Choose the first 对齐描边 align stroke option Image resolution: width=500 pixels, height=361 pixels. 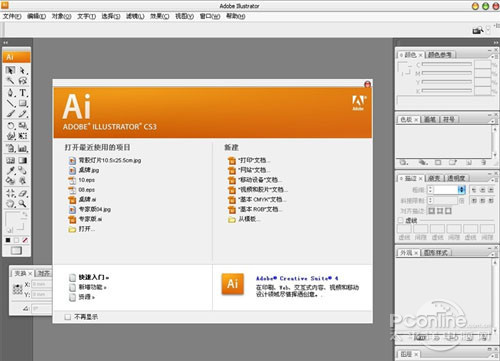coord(432,211)
